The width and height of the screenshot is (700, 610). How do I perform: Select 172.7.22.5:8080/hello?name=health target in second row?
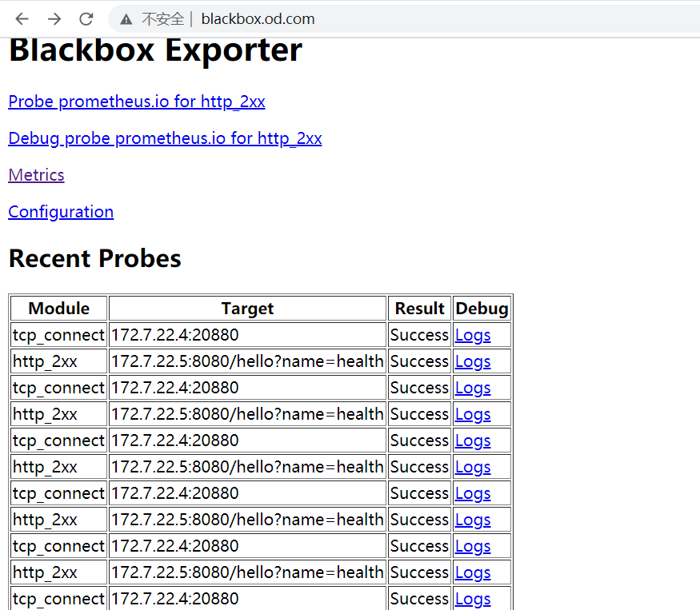(x=247, y=361)
